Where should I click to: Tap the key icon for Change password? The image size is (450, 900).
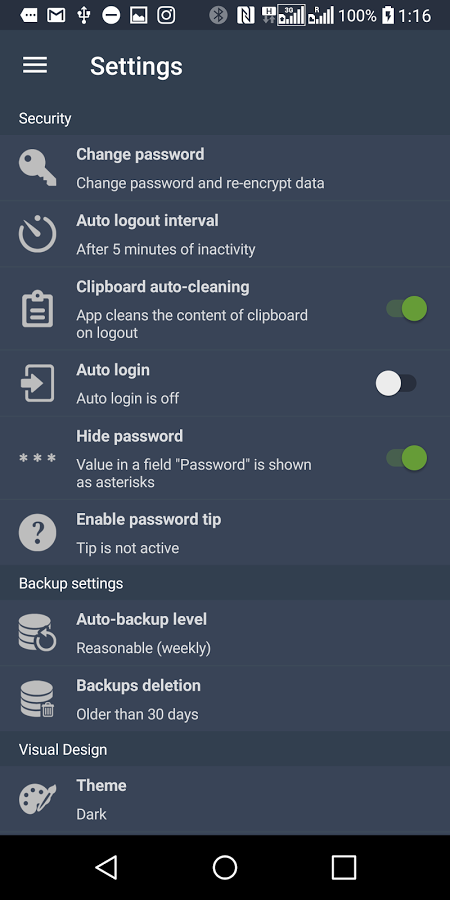37,168
